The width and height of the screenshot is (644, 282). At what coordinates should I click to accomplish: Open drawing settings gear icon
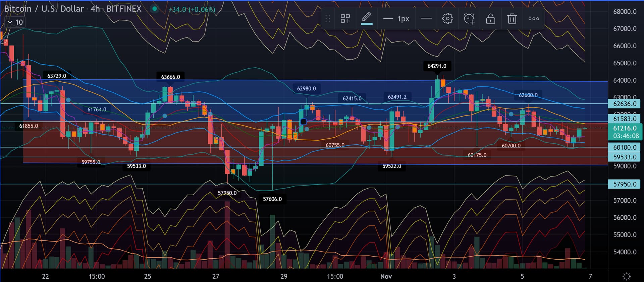pos(447,19)
